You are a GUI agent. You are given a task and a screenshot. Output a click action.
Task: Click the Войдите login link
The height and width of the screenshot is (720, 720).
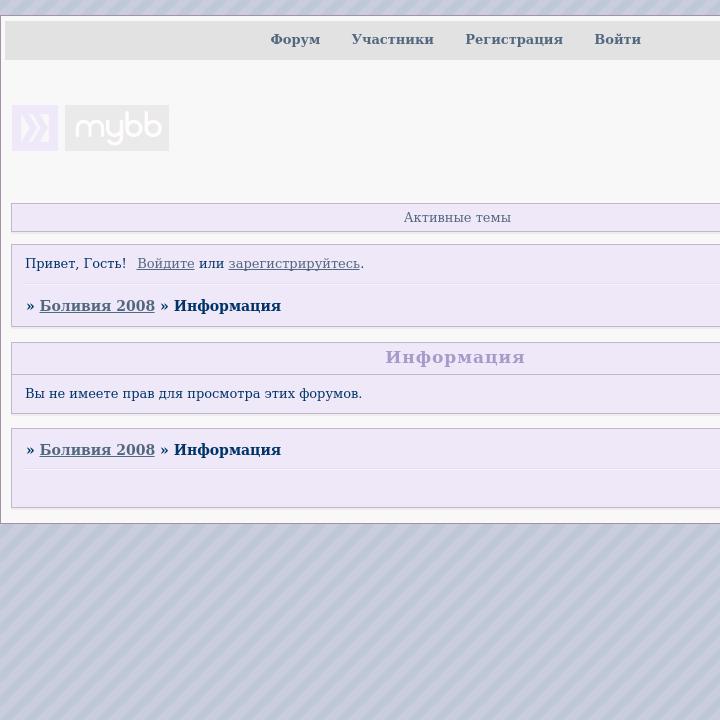[x=166, y=264]
